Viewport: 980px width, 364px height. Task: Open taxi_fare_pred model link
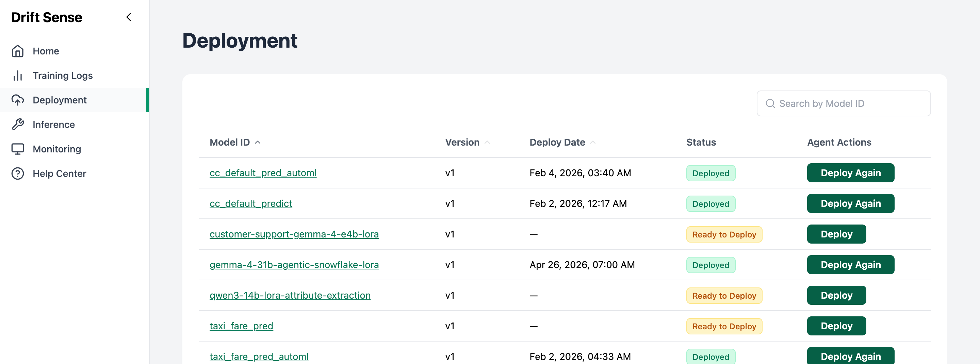pyautogui.click(x=241, y=326)
